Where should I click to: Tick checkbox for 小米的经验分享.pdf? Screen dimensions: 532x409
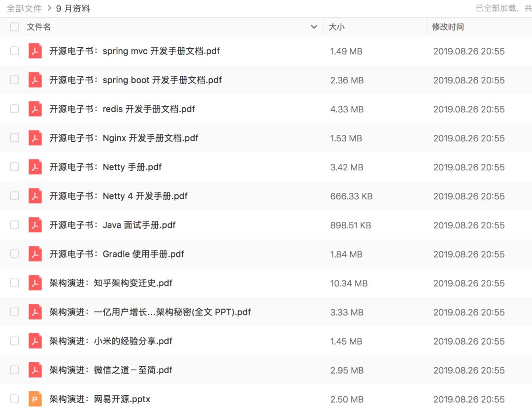click(15, 341)
